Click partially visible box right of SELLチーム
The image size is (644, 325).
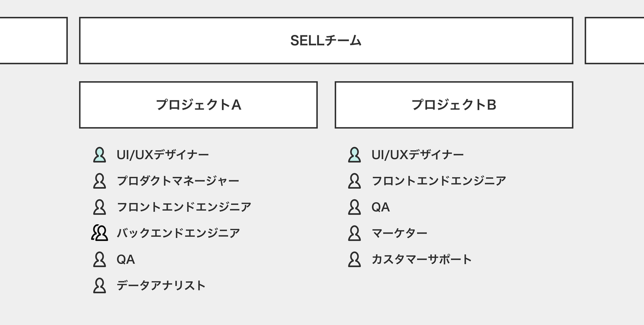click(x=615, y=40)
